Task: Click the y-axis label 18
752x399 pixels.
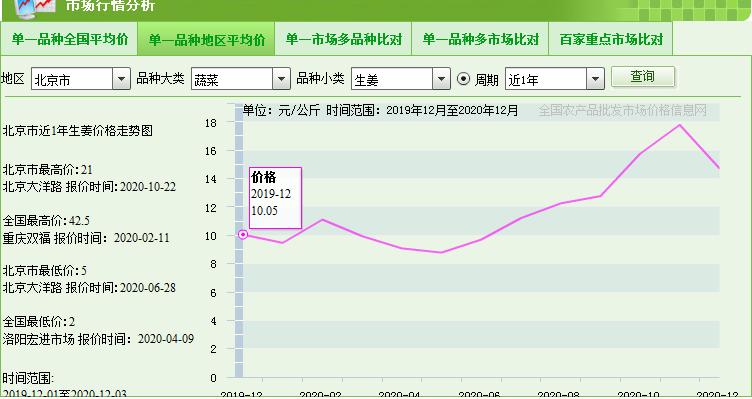Action: point(211,123)
